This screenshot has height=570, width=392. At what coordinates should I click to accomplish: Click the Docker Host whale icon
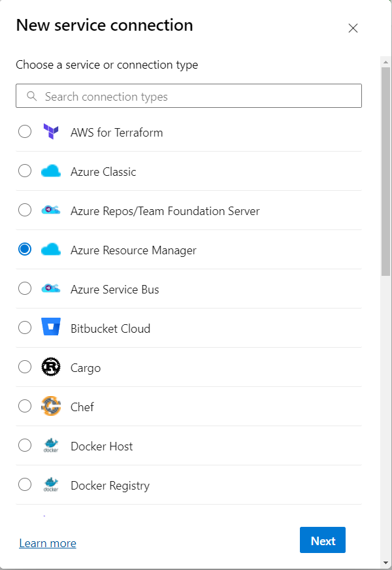click(x=51, y=445)
